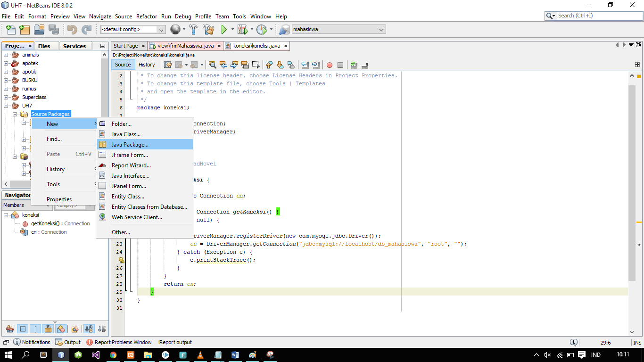Click the Comment editor toolbar icon
This screenshot has height=362, width=644.
click(x=353, y=65)
